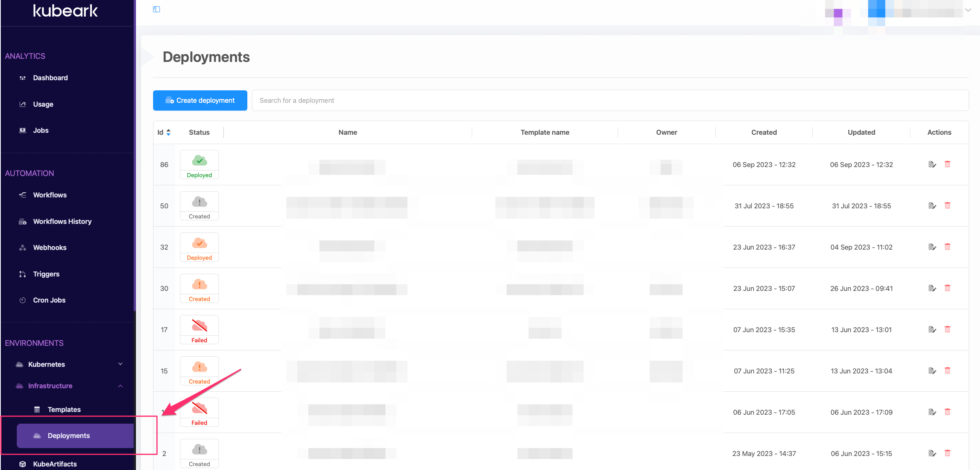Collapse the sidebar using the panel icon

[x=156, y=9]
